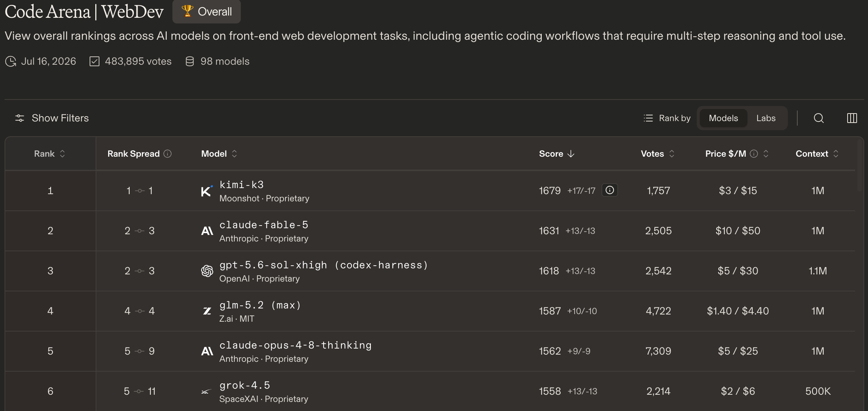The height and width of the screenshot is (411, 868).
Task: Click the Moonshot K logo icon
Action: tap(207, 191)
